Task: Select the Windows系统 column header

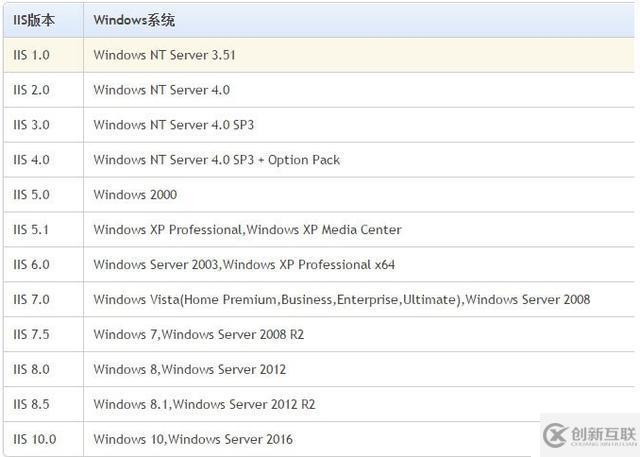Action: tap(134, 20)
